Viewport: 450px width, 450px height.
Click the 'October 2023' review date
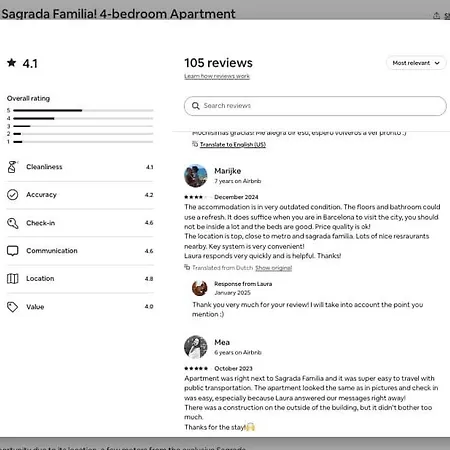[x=233, y=368]
